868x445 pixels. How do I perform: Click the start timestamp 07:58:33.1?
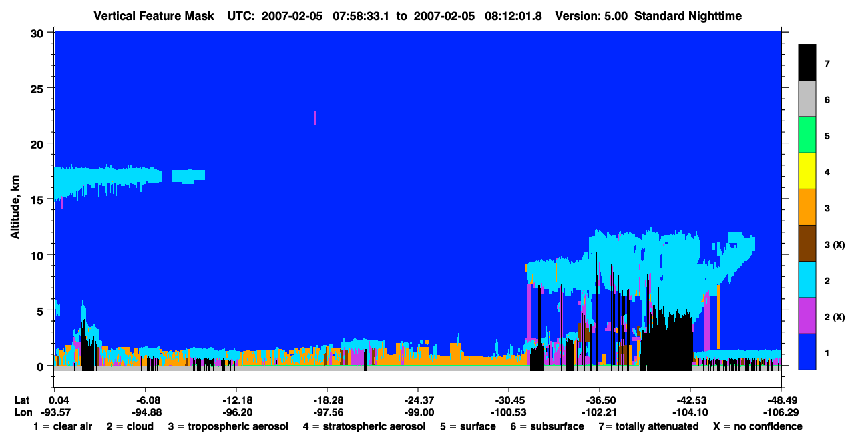(363, 16)
